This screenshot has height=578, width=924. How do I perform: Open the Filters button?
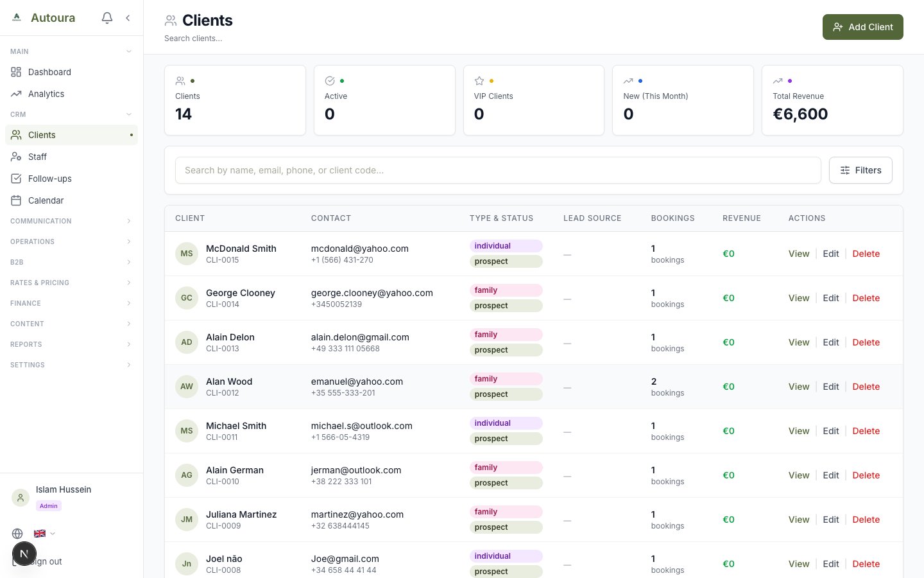[x=860, y=170]
